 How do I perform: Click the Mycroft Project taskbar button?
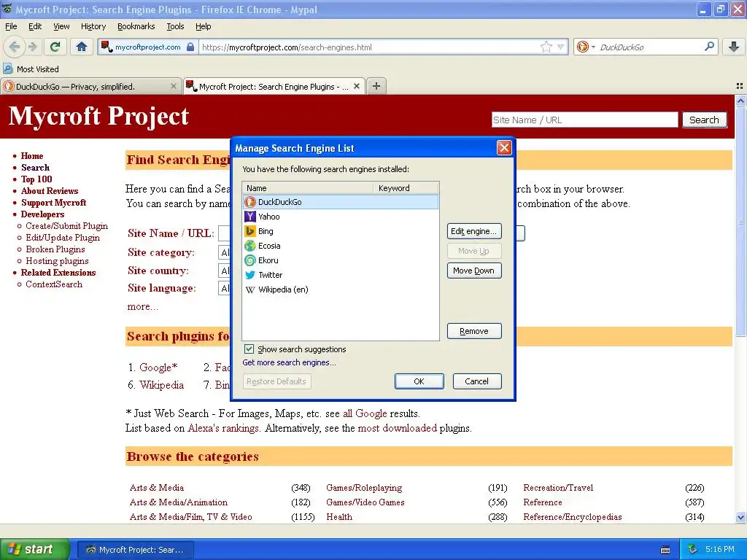point(136,550)
